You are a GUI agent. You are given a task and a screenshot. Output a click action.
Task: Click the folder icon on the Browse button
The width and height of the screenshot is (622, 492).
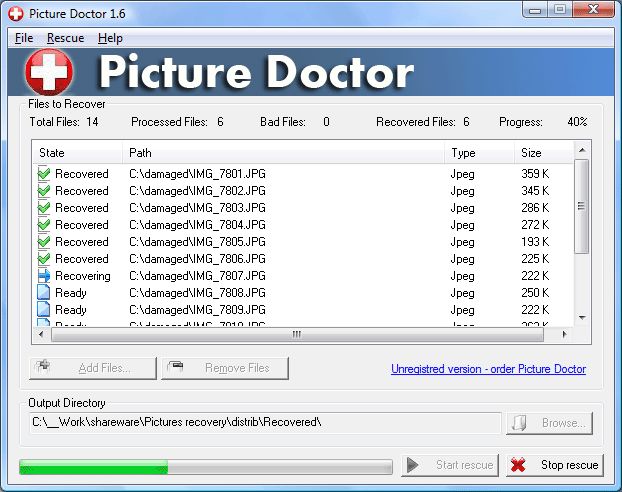point(519,423)
